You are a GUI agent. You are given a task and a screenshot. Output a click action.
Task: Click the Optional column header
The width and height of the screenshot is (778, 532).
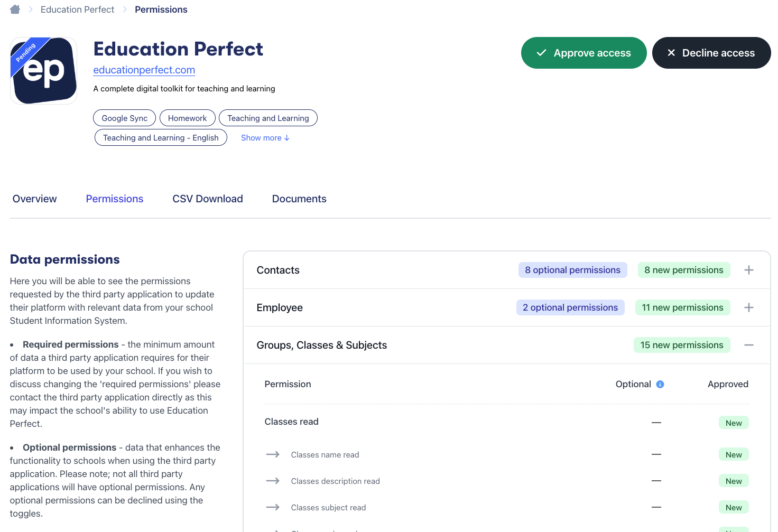tap(633, 384)
